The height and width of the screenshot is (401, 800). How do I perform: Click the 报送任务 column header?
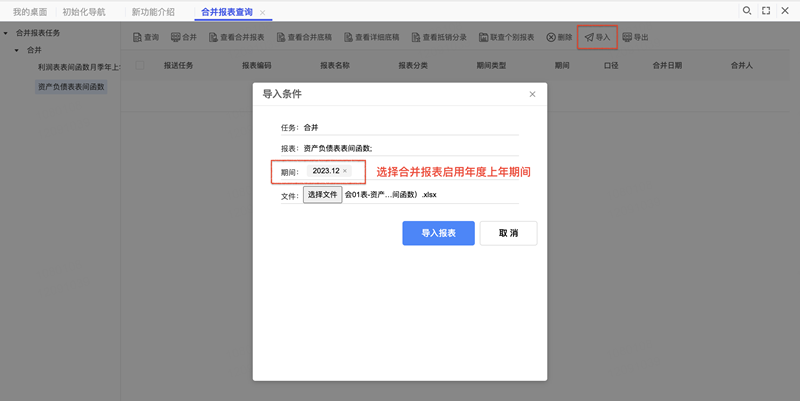pyautogui.click(x=178, y=65)
